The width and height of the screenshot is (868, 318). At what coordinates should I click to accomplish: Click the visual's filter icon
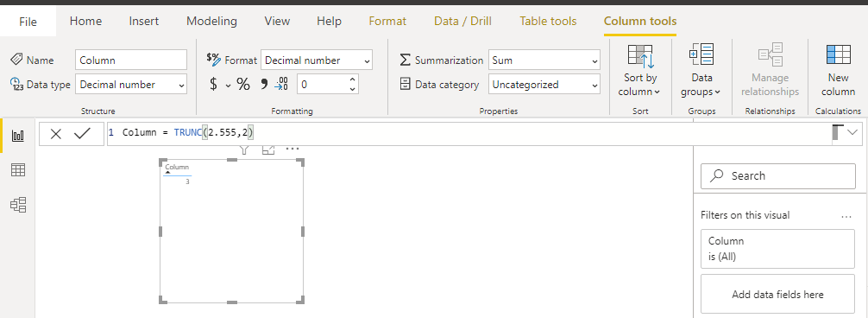(x=245, y=149)
